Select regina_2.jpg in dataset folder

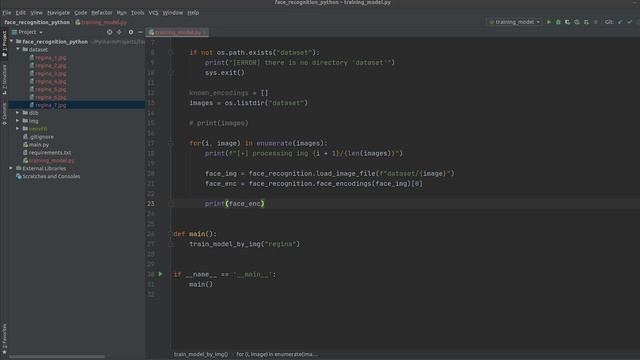48,65
